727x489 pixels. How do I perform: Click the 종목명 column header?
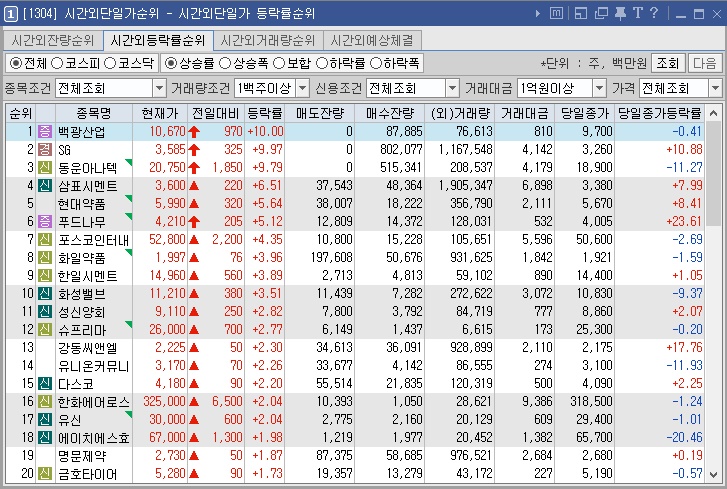(x=94, y=113)
